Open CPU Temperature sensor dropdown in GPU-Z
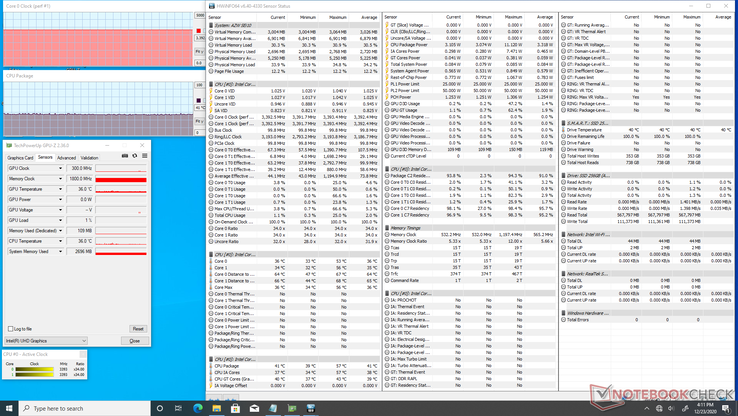The image size is (738, 416). (x=60, y=241)
